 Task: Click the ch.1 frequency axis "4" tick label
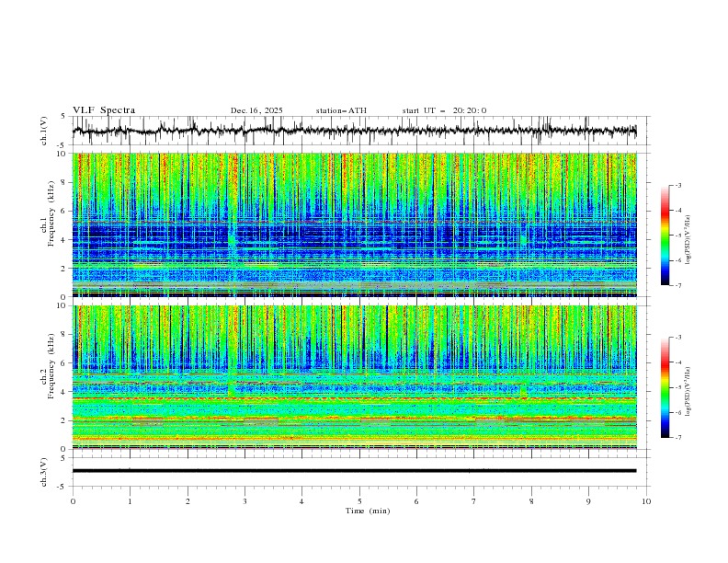65,240
